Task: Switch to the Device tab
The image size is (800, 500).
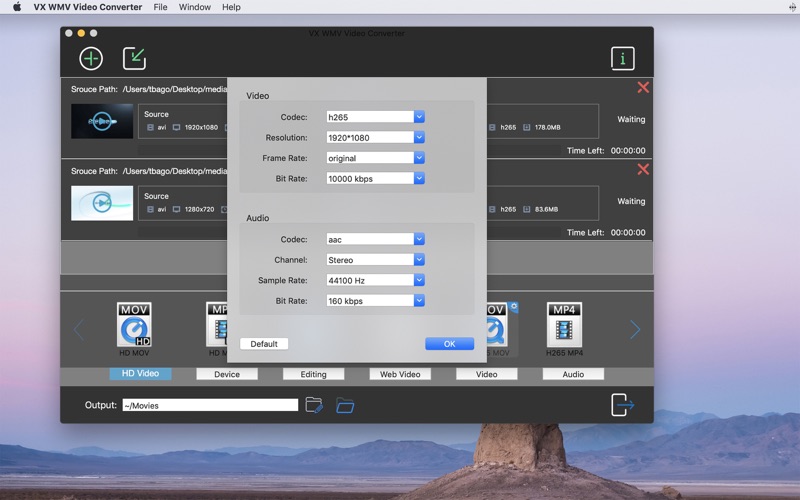Action: click(x=227, y=374)
